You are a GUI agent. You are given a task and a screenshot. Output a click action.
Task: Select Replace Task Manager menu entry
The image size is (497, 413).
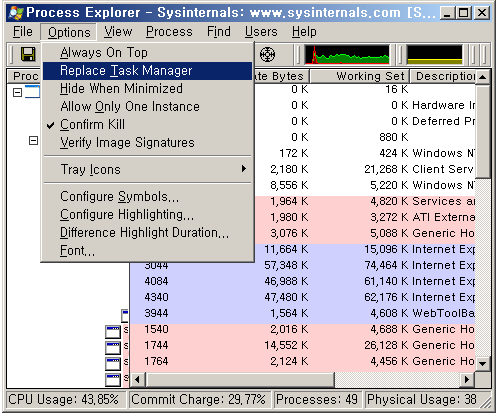point(147,71)
